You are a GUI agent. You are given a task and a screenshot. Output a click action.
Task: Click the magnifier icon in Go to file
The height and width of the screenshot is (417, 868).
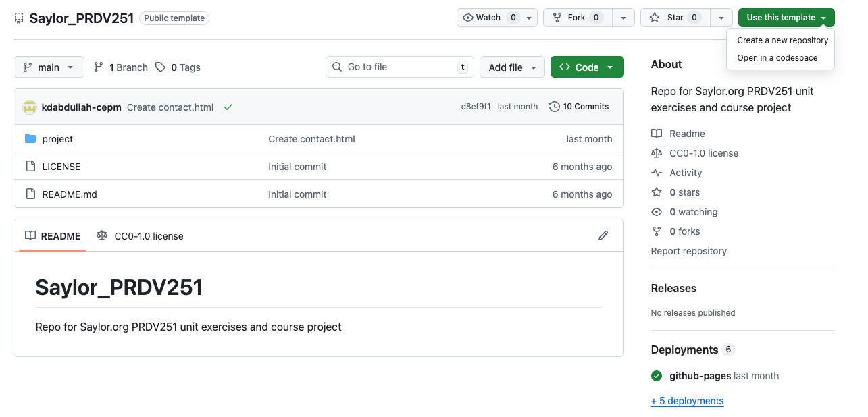(337, 67)
